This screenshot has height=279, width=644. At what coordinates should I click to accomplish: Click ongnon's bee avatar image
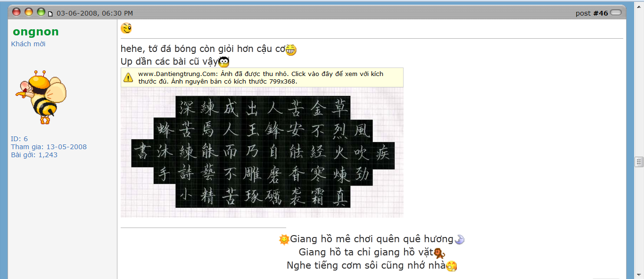(x=41, y=97)
